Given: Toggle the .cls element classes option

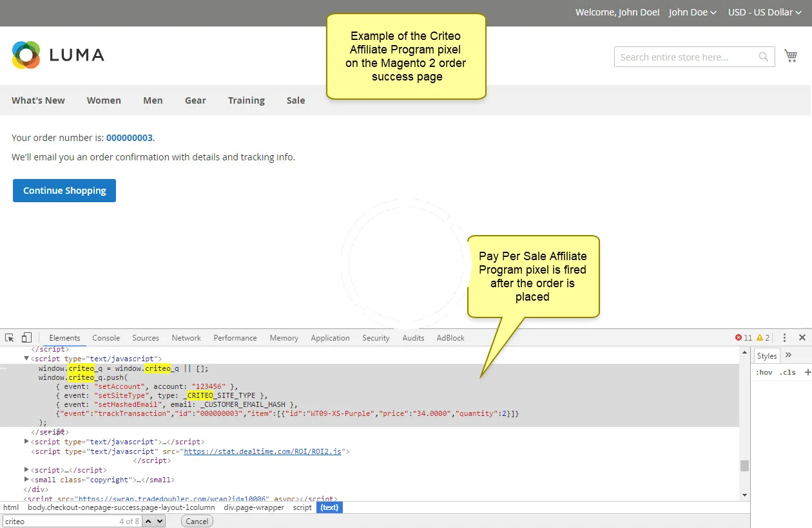Looking at the screenshot, I should click(x=788, y=372).
